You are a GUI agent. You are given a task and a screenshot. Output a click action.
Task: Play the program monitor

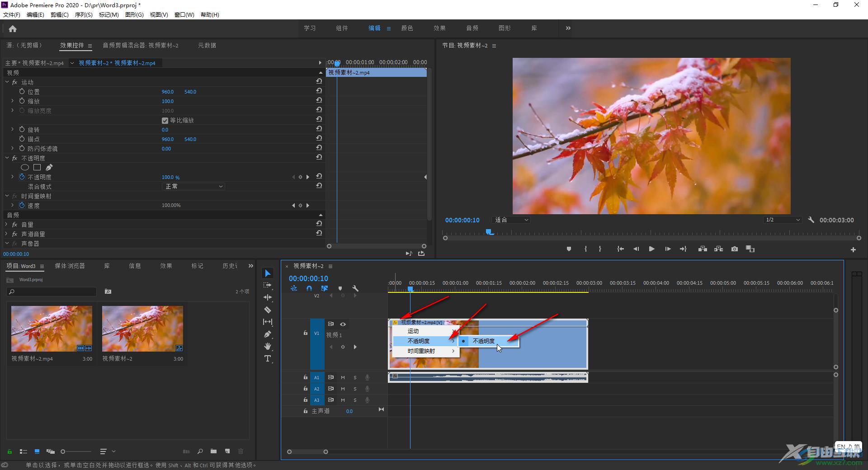pos(651,249)
